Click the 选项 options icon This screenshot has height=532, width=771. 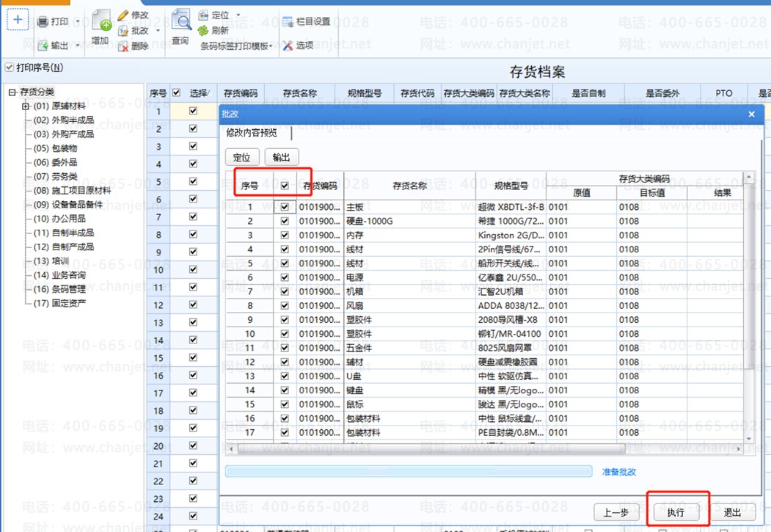coord(288,45)
